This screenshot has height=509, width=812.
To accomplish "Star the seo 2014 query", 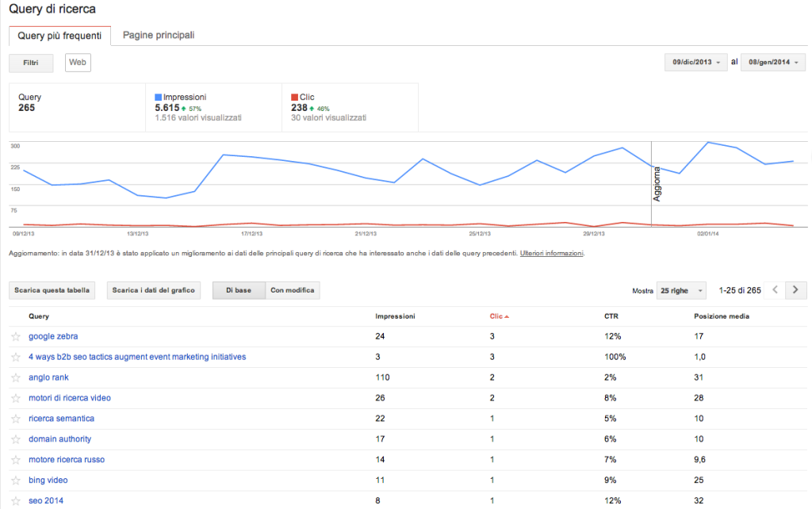I will point(16,501).
